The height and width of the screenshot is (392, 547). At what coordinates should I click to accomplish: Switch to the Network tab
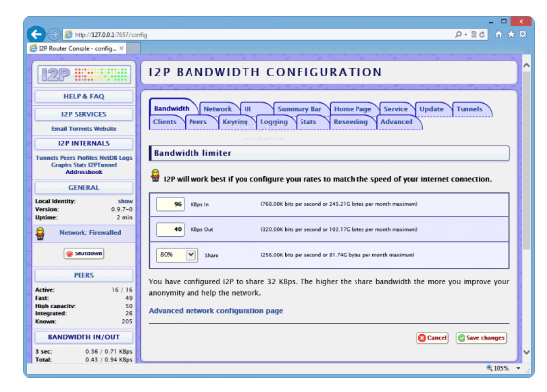coord(218,109)
